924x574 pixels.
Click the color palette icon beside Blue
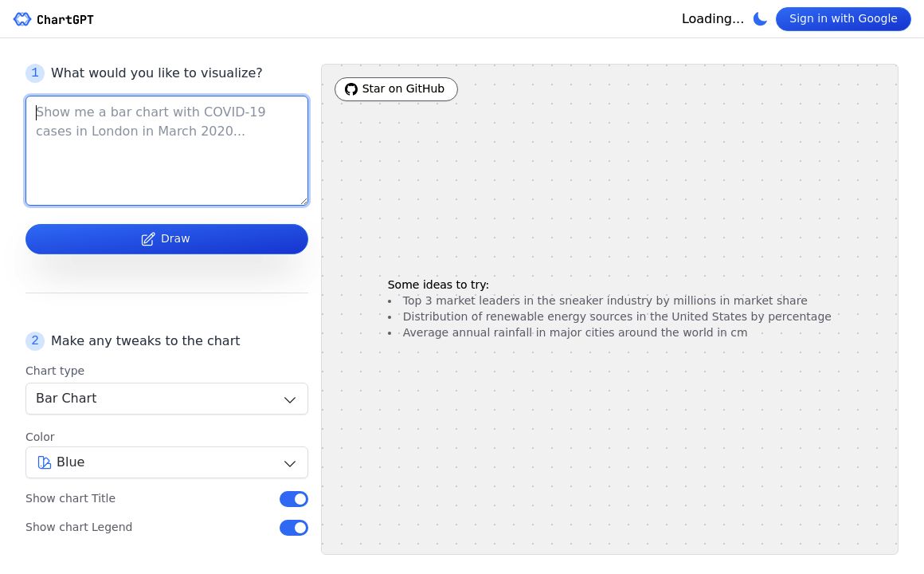tap(45, 462)
